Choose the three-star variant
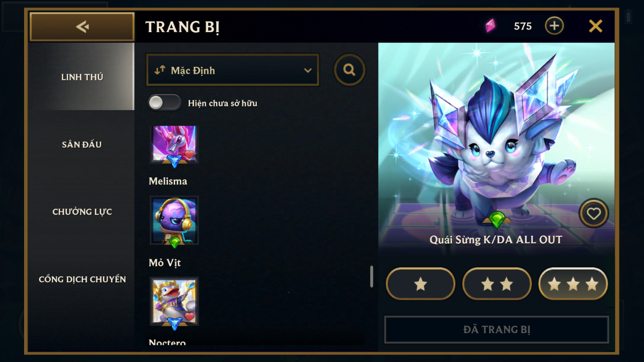644x362 pixels. [x=573, y=284]
